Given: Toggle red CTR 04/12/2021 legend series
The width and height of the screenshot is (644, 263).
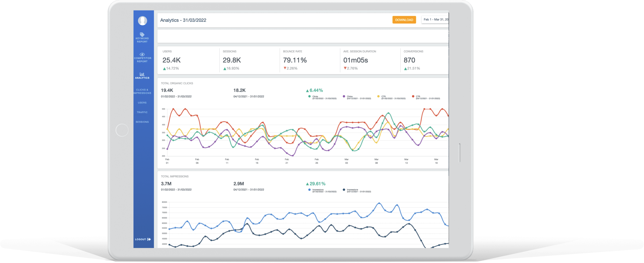Looking at the screenshot, I should point(426,97).
